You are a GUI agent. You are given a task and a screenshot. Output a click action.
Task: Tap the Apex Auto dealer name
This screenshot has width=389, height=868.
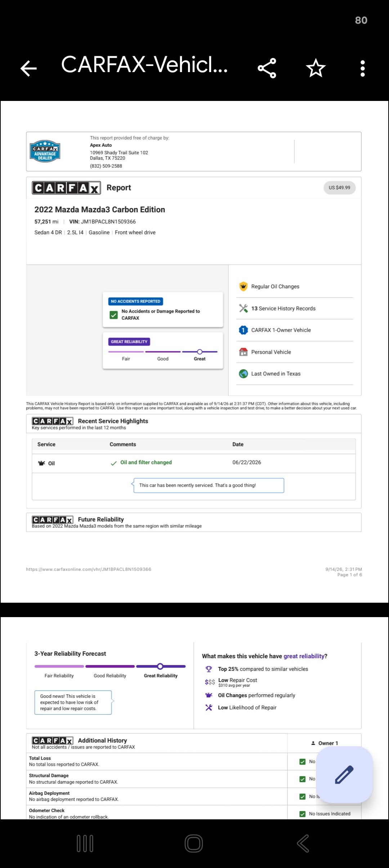pyautogui.click(x=101, y=145)
